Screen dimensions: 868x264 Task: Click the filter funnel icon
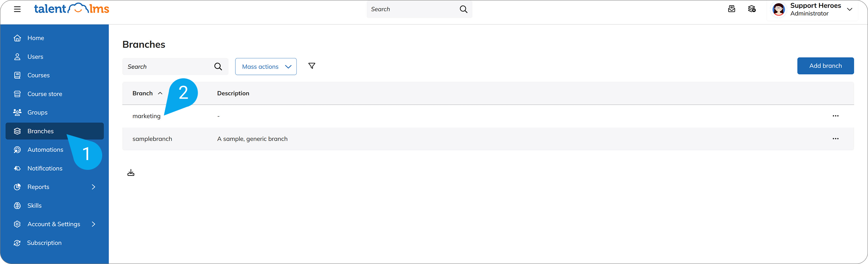312,66
